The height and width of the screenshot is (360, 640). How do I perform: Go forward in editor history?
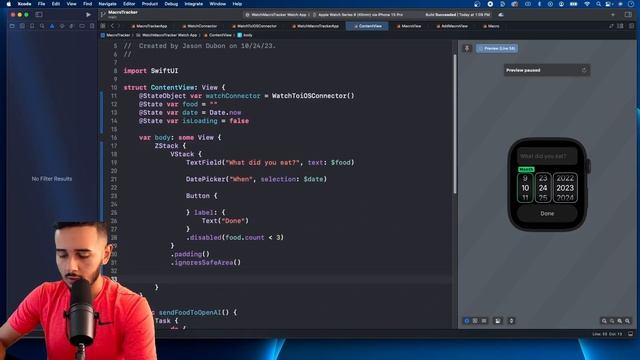pyautogui.click(x=119, y=26)
